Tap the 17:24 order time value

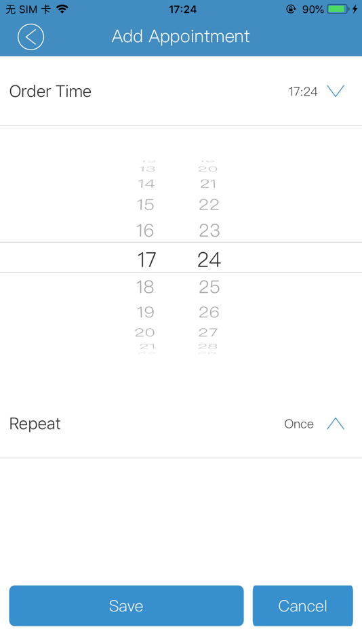[303, 92]
